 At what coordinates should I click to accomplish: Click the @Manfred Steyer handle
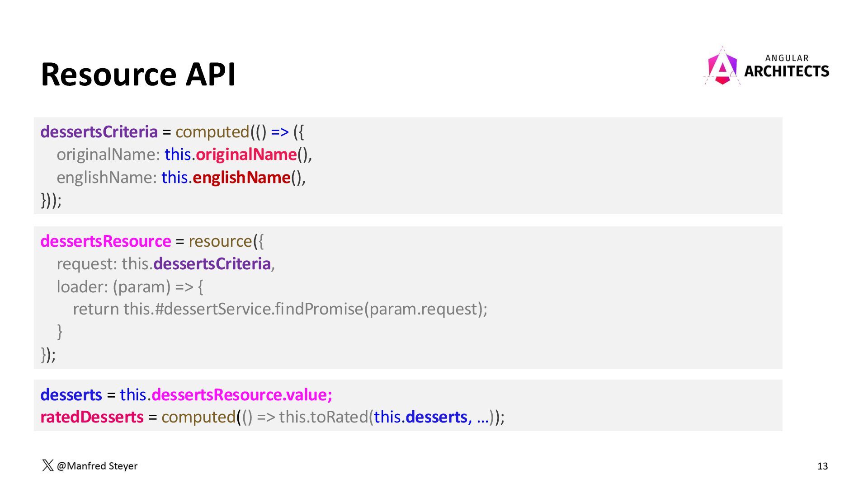click(x=97, y=466)
